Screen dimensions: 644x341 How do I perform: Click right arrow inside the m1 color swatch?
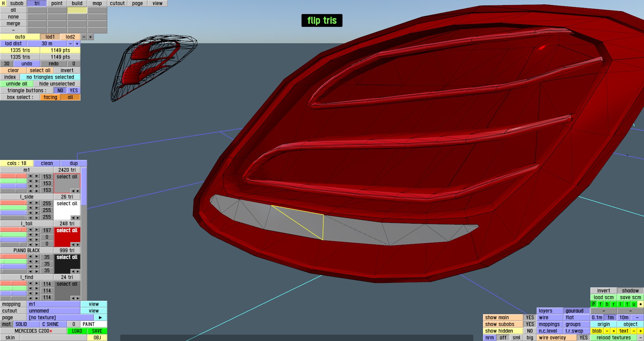(78, 191)
